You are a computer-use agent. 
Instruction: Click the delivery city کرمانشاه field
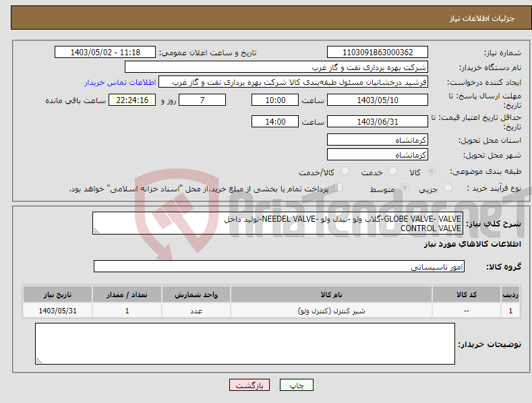[378, 155]
